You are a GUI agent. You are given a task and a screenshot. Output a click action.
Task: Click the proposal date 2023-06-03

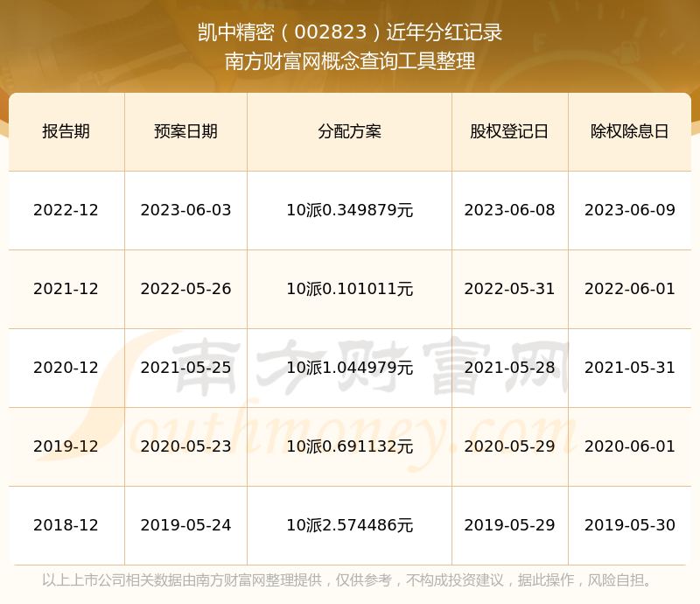click(x=185, y=210)
